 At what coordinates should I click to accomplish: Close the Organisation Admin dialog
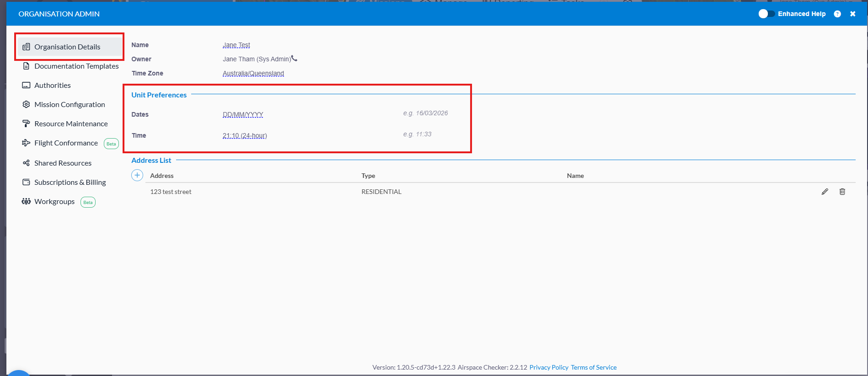coord(852,14)
